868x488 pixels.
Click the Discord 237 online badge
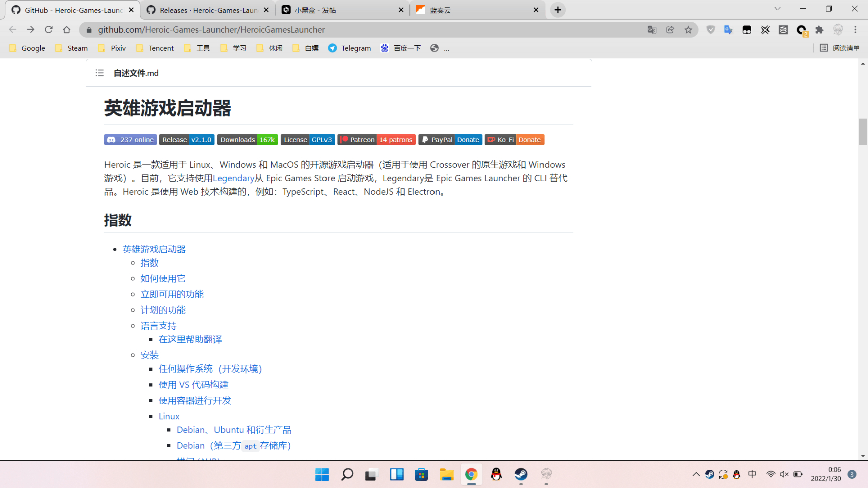click(x=131, y=140)
